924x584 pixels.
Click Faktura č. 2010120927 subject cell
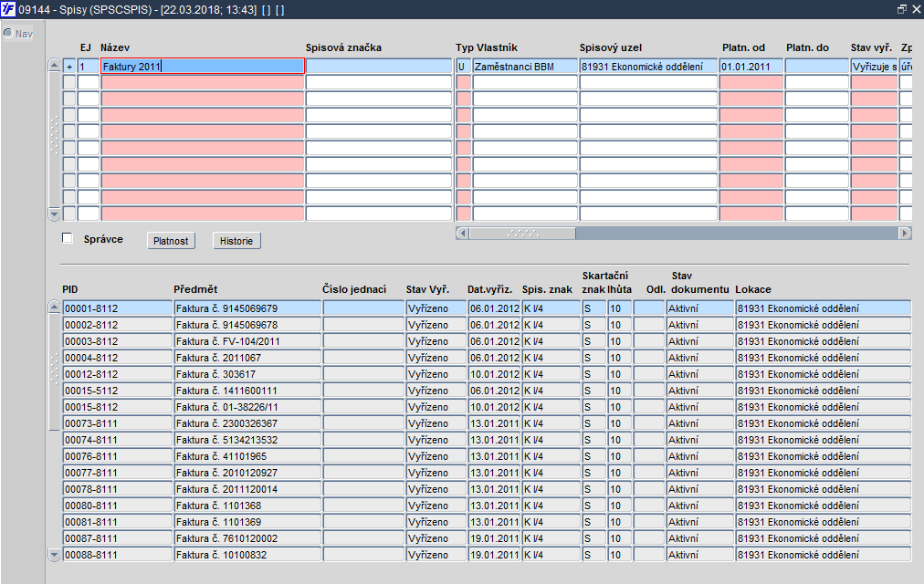point(247,473)
